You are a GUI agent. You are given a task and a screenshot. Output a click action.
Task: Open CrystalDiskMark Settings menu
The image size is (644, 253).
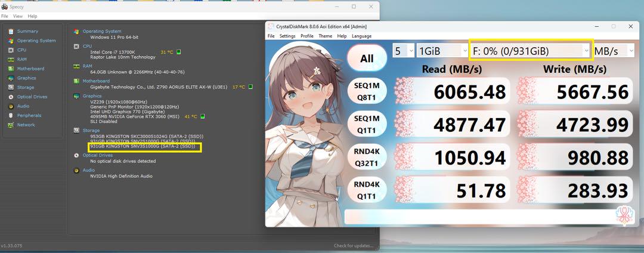pyautogui.click(x=287, y=36)
